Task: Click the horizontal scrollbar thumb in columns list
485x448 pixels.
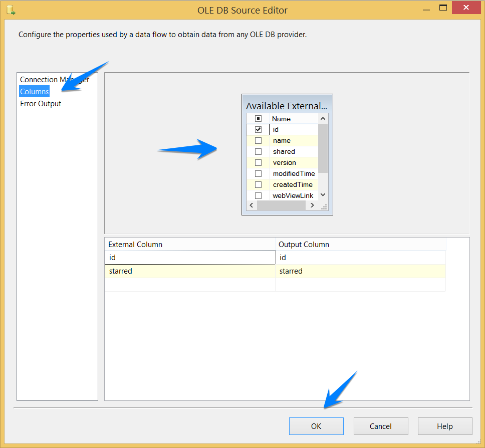Action: 281,205
